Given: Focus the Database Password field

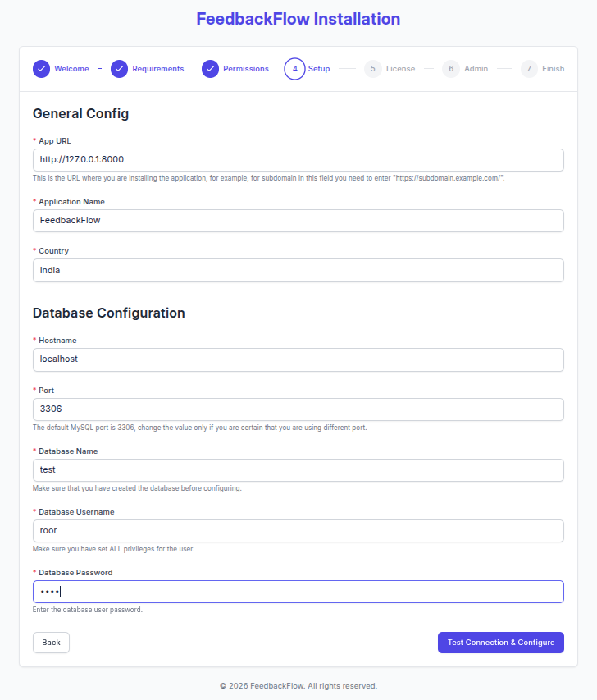Looking at the screenshot, I should point(298,592).
